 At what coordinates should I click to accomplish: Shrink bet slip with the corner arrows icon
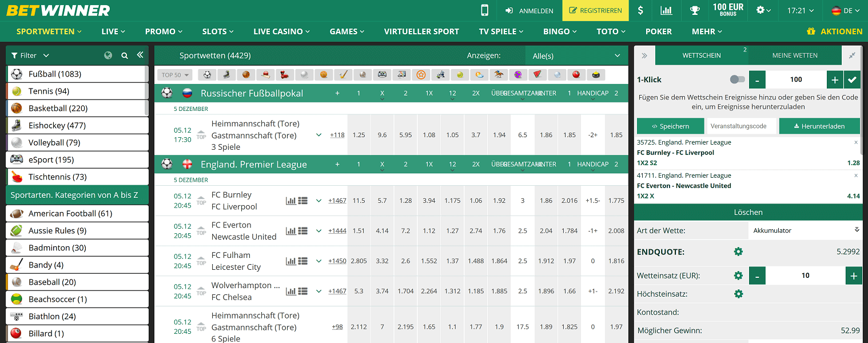click(852, 55)
